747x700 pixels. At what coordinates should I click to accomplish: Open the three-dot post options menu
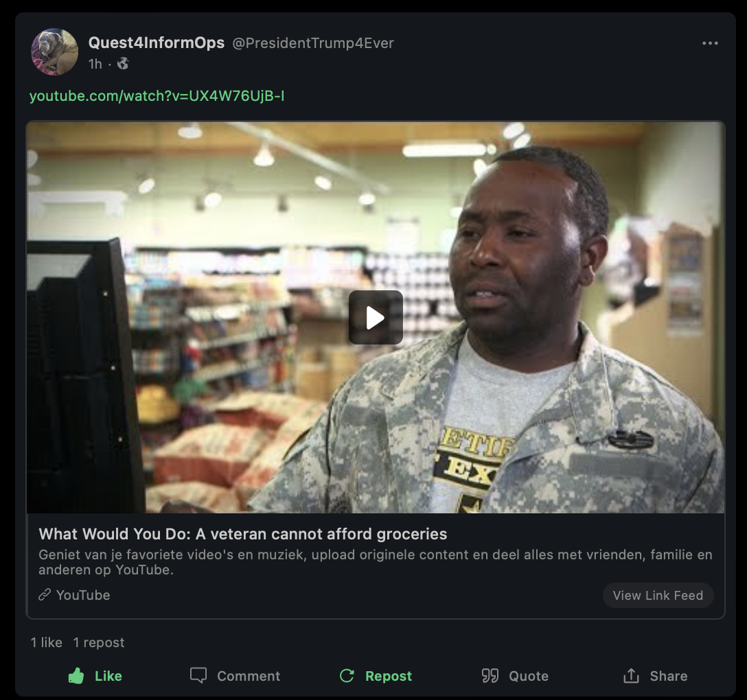710,43
